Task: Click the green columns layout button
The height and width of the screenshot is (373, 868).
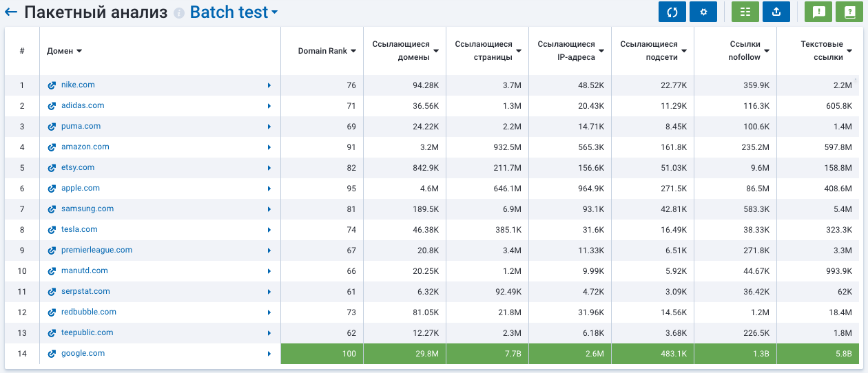Action: (x=745, y=12)
